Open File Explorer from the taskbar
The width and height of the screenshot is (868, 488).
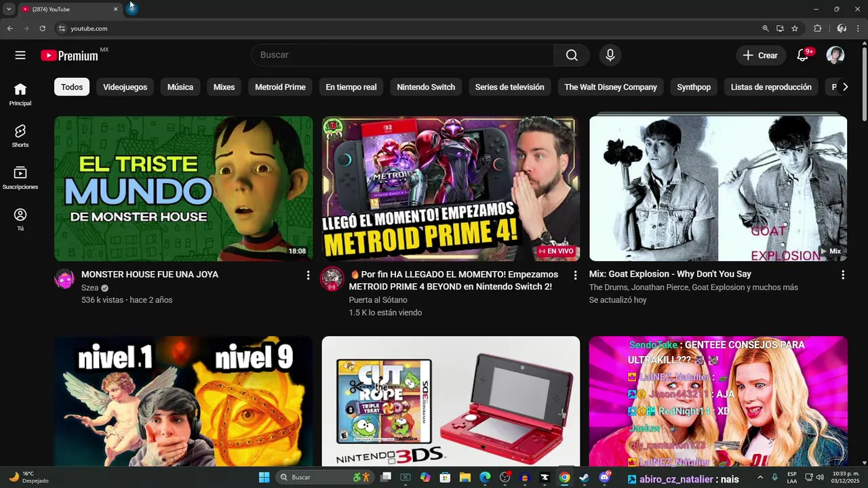click(465, 478)
